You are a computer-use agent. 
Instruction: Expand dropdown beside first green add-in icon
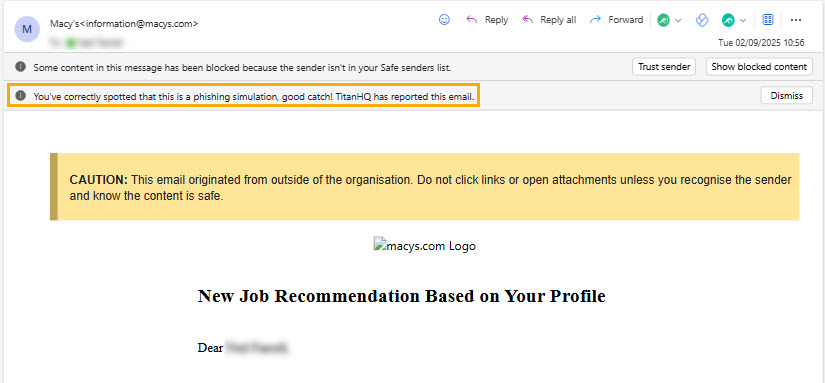678,21
